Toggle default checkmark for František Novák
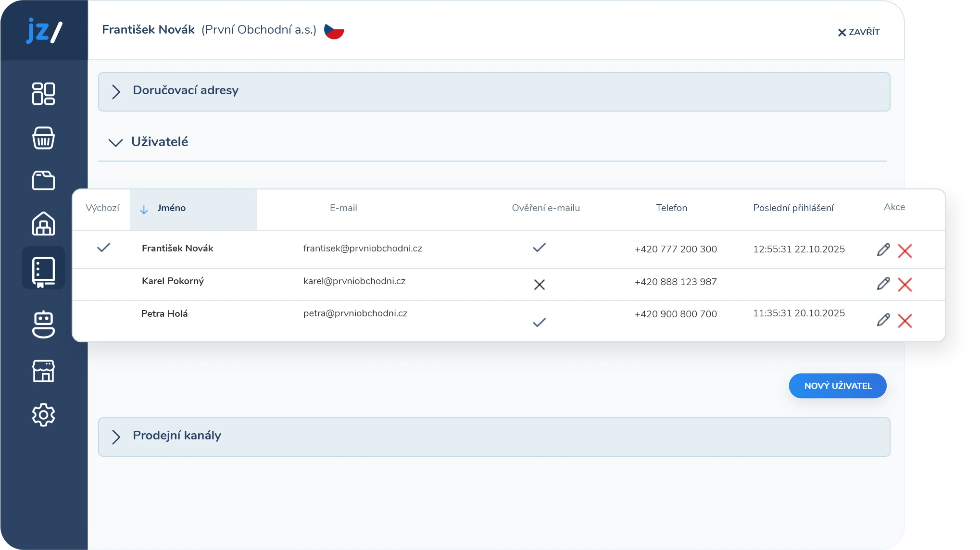Image resolution: width=980 pixels, height=550 pixels. point(103,248)
